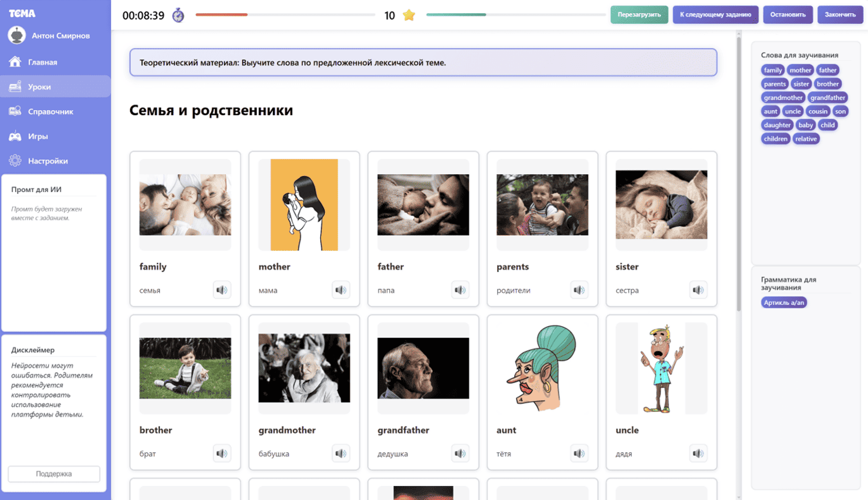The height and width of the screenshot is (500, 868).
Task: Select the child word tag
Action: (828, 125)
